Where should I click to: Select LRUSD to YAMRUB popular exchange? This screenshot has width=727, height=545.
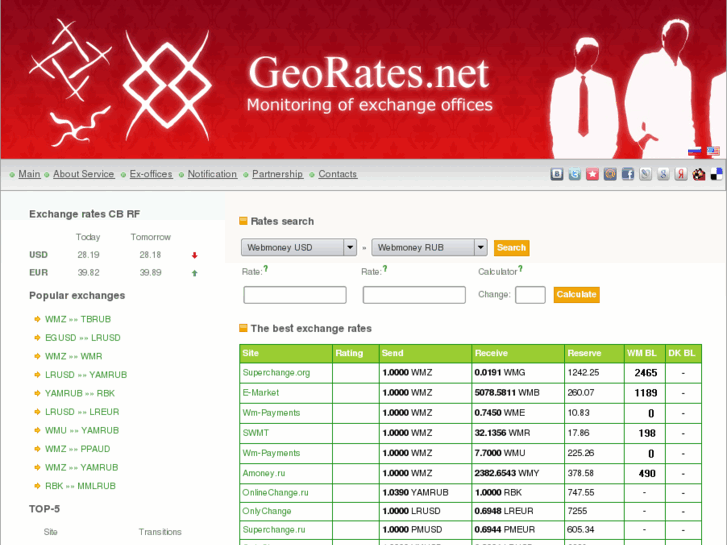86,375
